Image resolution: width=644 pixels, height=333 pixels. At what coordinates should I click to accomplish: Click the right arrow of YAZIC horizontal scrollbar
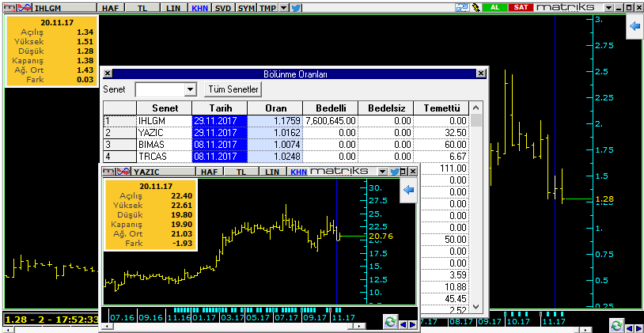click(x=359, y=326)
